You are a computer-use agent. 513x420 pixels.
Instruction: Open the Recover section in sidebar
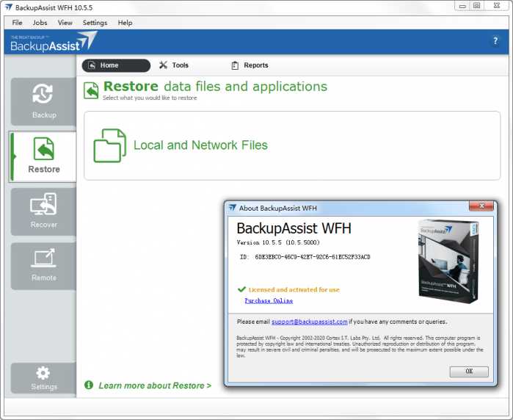43,211
